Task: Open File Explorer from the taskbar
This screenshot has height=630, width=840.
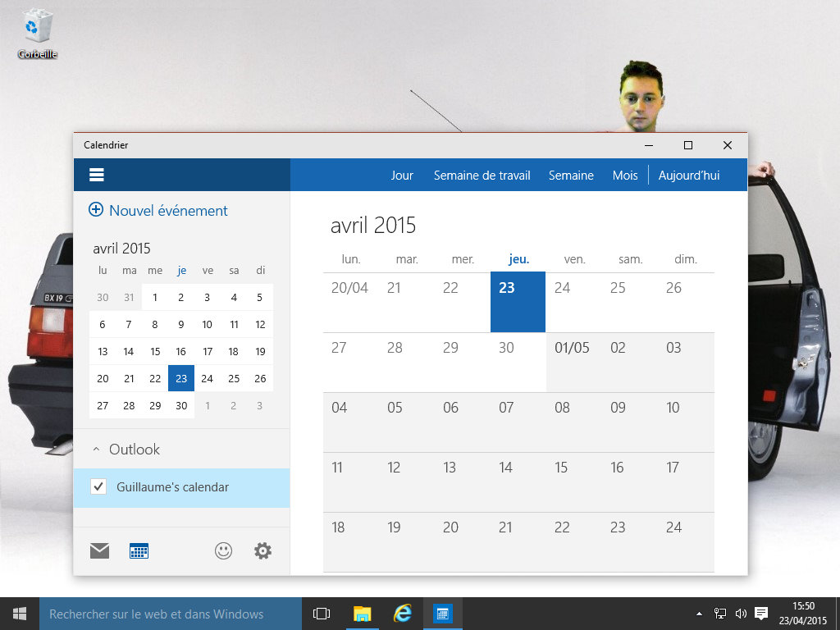Action: 362,614
